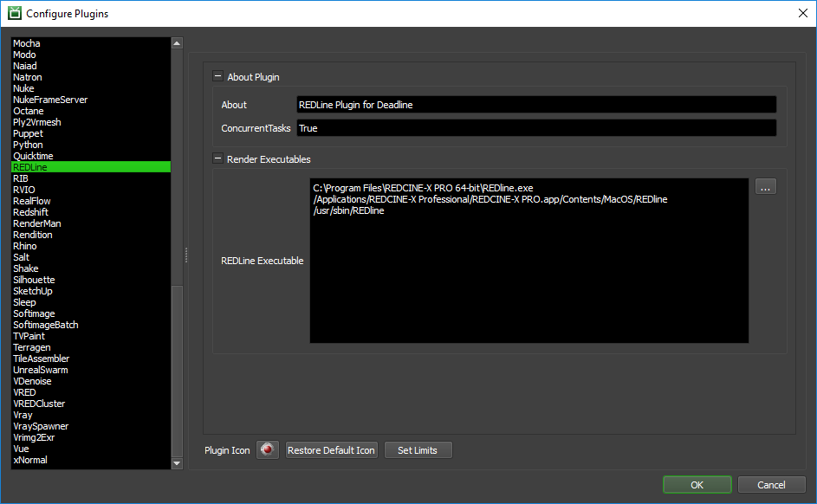Select RVIO in the plugin list
The image size is (817, 504).
coord(91,190)
